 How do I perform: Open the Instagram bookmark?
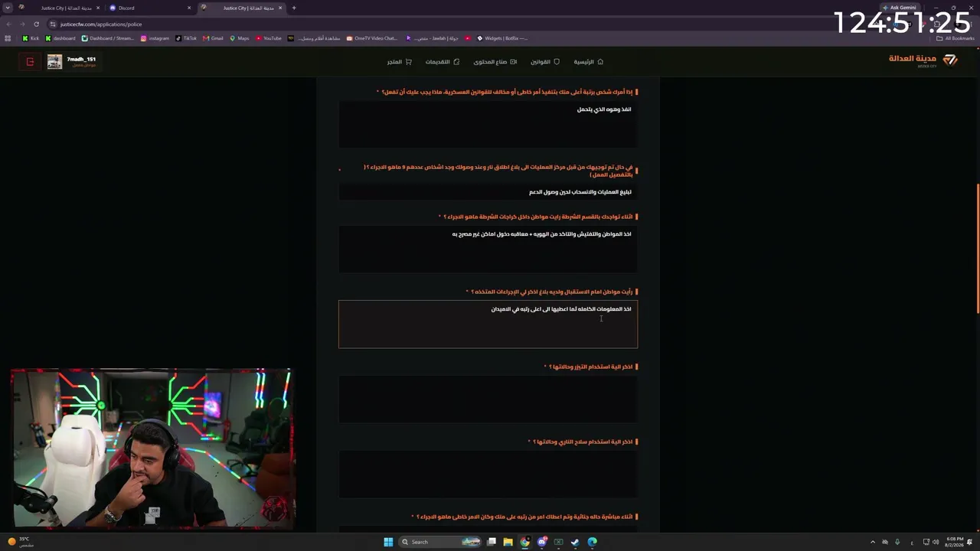pos(155,38)
